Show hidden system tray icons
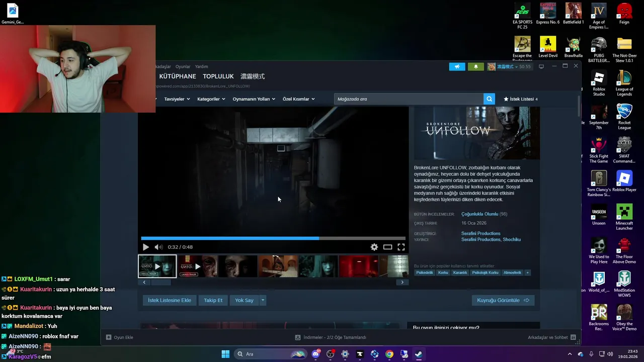The width and height of the screenshot is (644, 362). (570, 354)
